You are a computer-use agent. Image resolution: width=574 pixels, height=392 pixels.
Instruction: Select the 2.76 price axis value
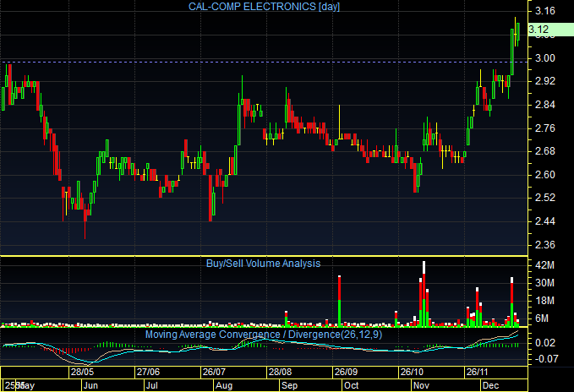point(545,128)
